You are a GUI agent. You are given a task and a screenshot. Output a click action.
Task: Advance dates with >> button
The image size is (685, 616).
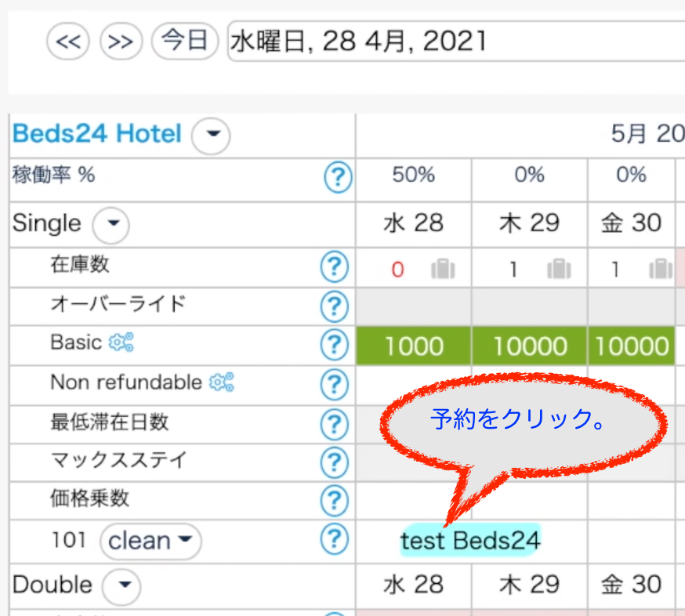(121, 41)
